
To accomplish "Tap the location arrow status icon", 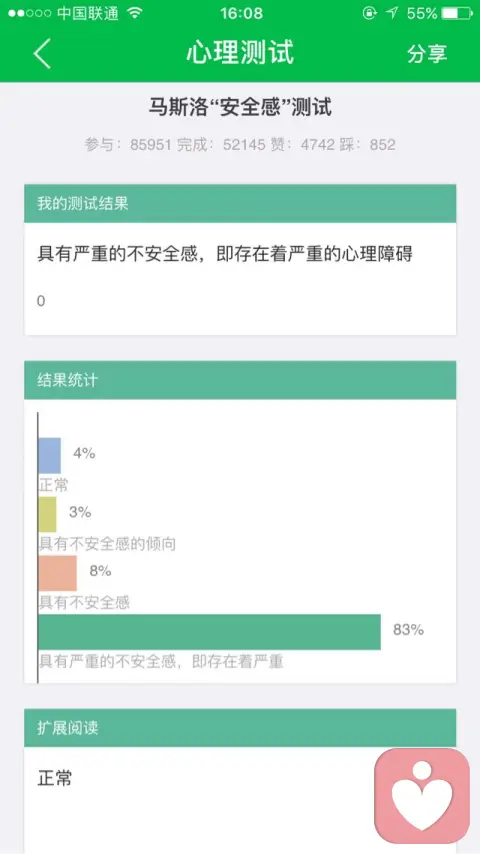I will 391,13.
